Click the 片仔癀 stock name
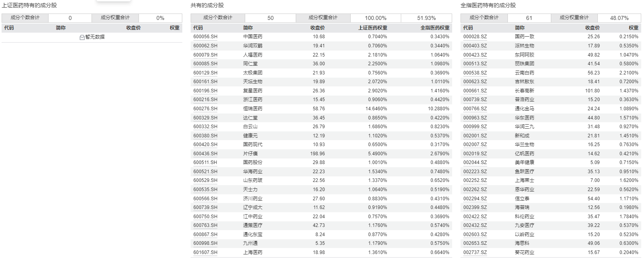 point(250,154)
